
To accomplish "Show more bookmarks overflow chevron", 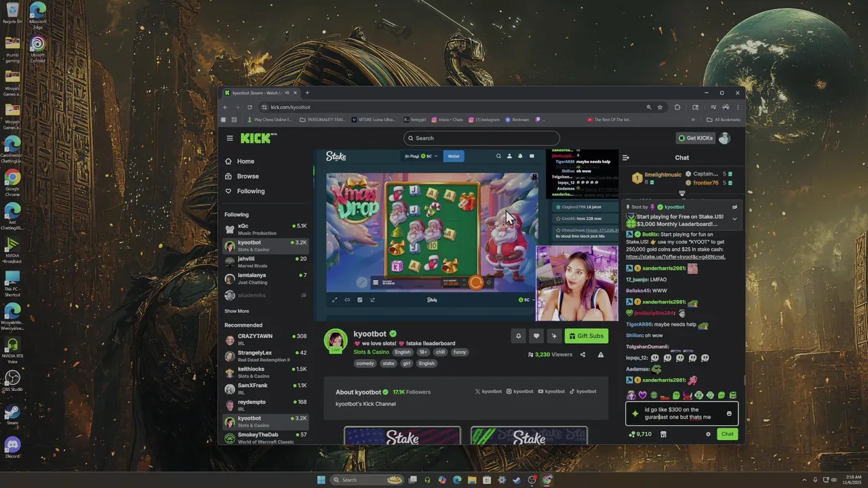I will pos(693,120).
